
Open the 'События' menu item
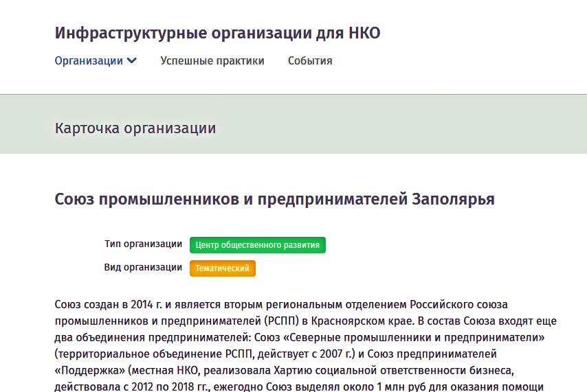tap(310, 60)
